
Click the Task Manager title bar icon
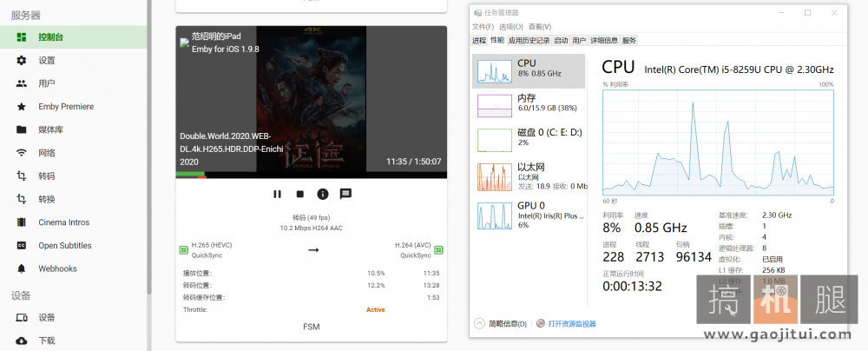coord(477,13)
